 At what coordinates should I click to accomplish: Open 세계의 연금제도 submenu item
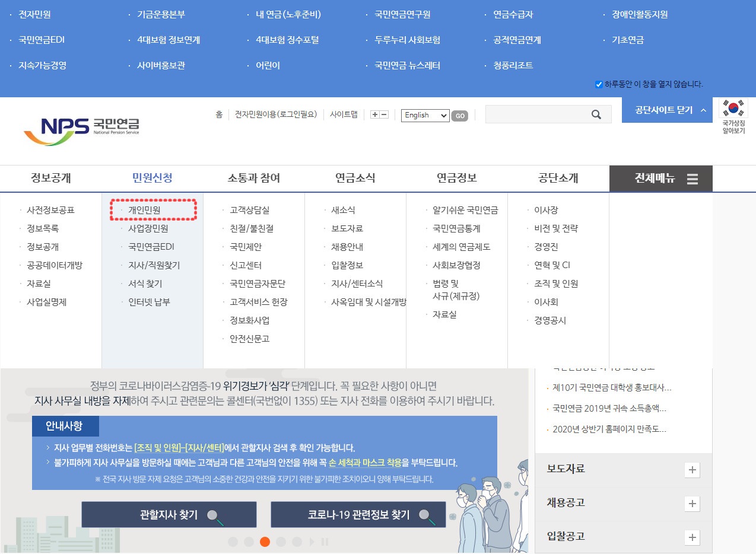[x=462, y=247]
